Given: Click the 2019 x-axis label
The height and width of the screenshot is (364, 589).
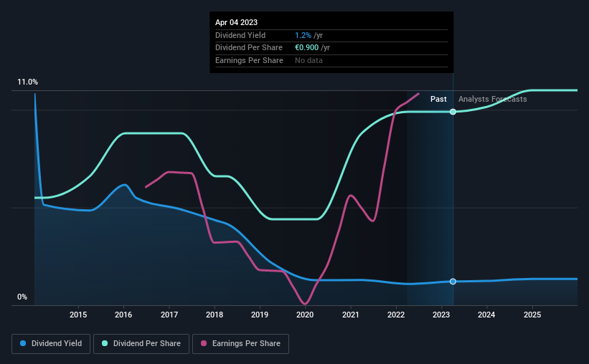Looking at the screenshot, I should pos(260,315).
